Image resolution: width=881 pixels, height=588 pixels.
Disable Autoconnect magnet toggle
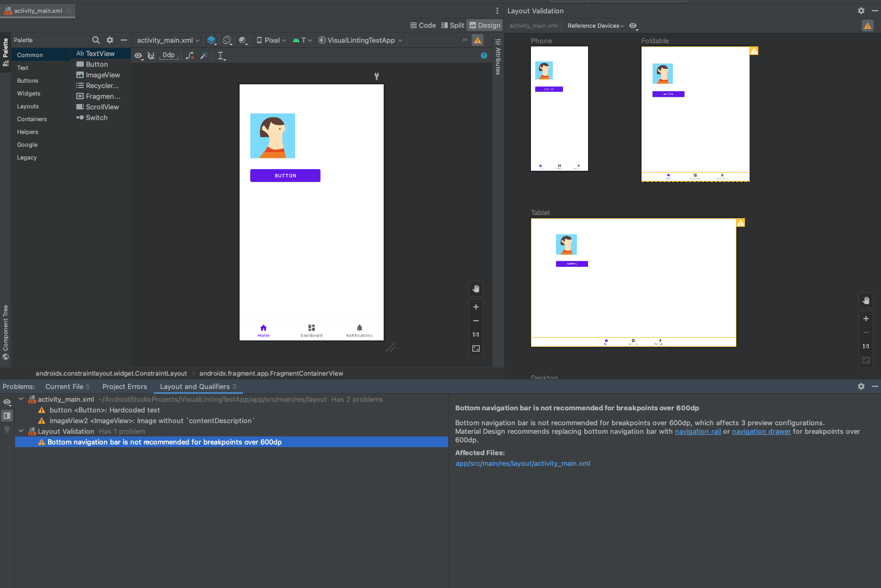pos(152,55)
